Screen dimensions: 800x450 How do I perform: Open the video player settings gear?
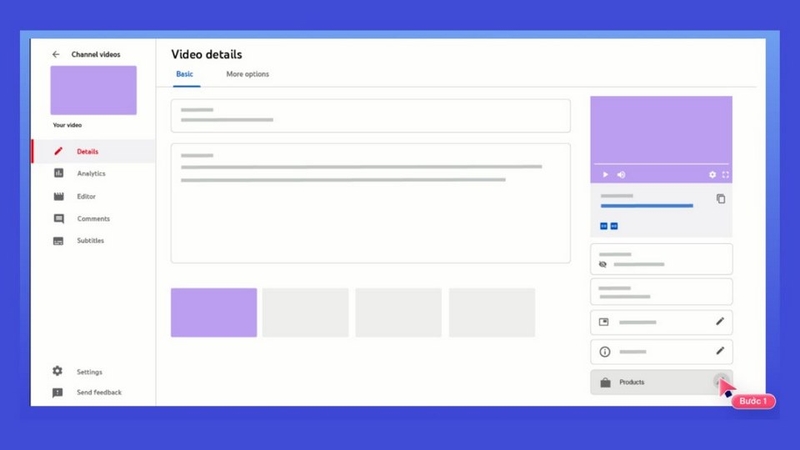712,174
